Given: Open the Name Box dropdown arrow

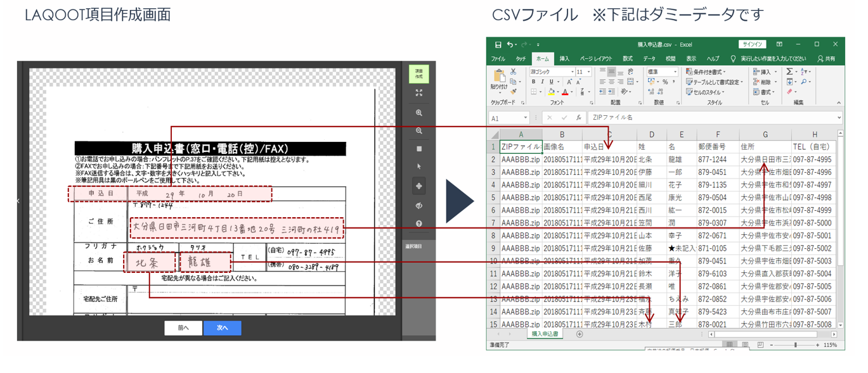Looking at the screenshot, I should tap(525, 118).
